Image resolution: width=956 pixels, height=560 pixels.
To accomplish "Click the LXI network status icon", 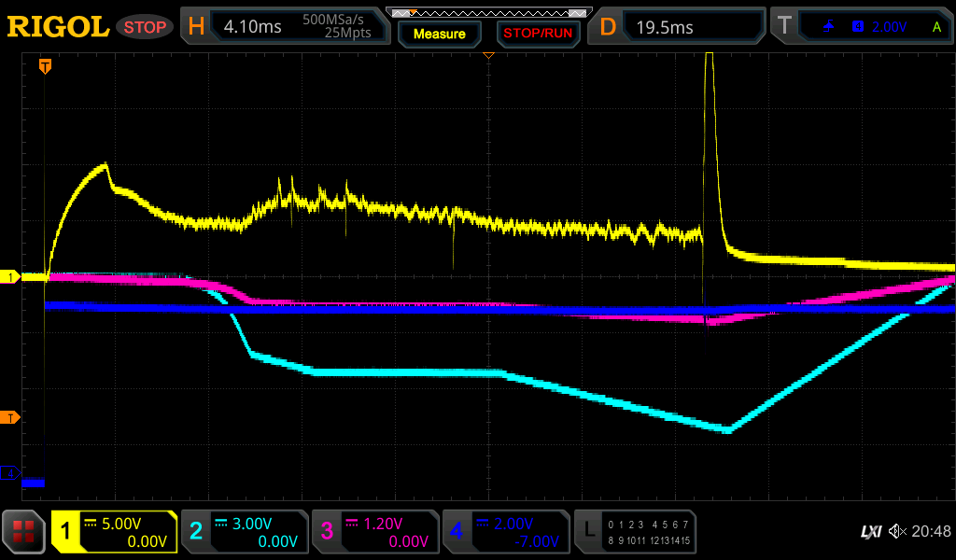I will coord(870,531).
